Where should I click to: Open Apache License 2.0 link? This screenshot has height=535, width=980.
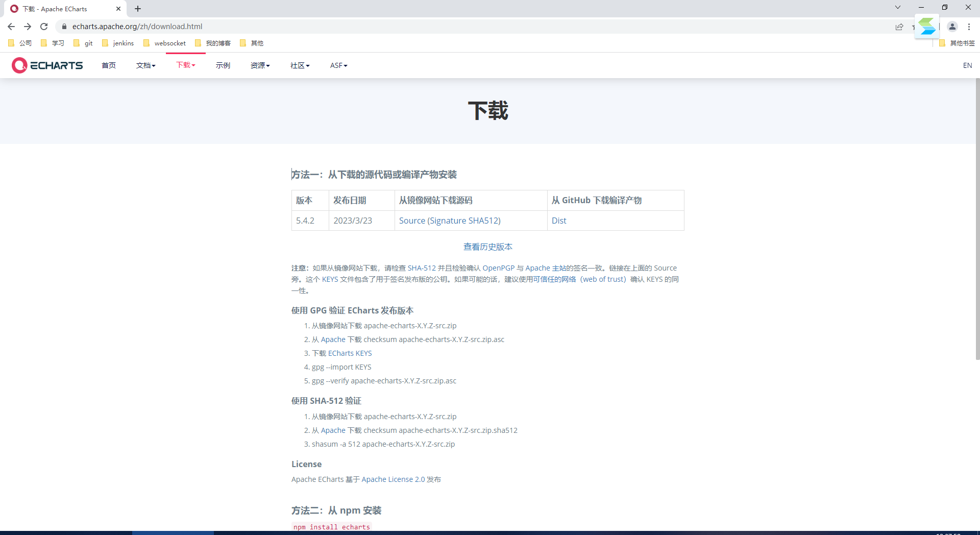point(393,479)
